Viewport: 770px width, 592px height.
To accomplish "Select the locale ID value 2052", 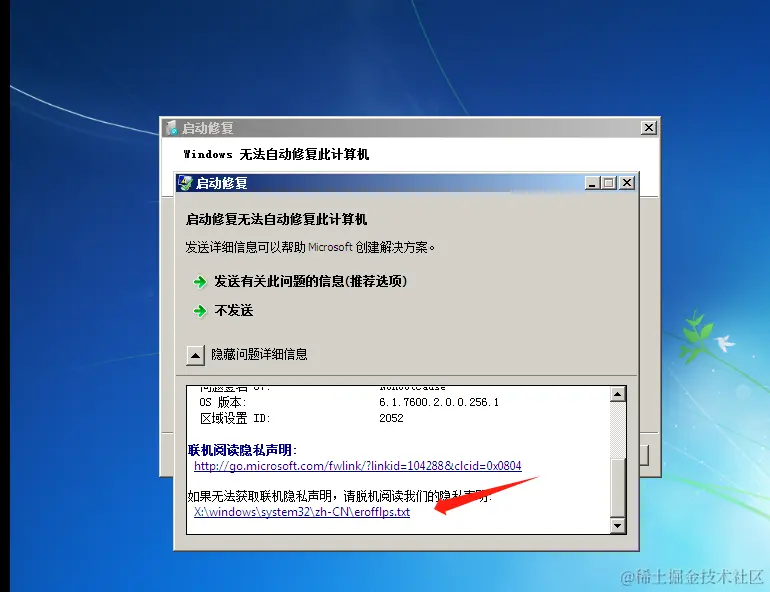I will coord(391,418).
